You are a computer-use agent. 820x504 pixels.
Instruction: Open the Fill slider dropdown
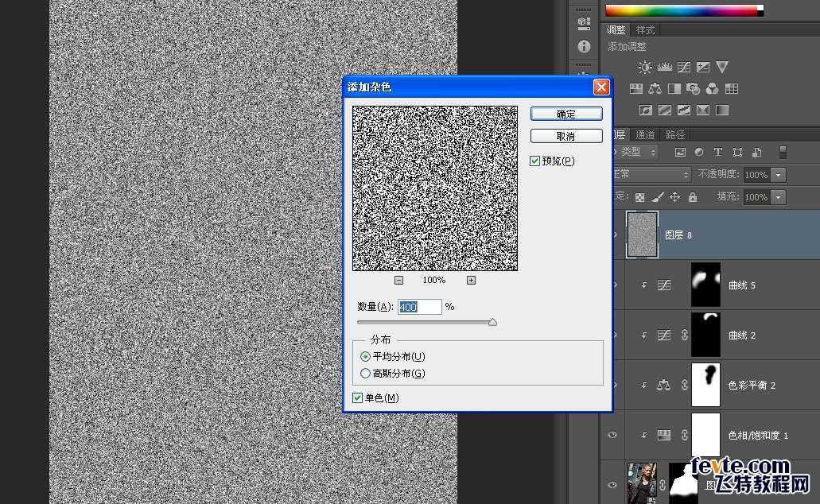778,197
